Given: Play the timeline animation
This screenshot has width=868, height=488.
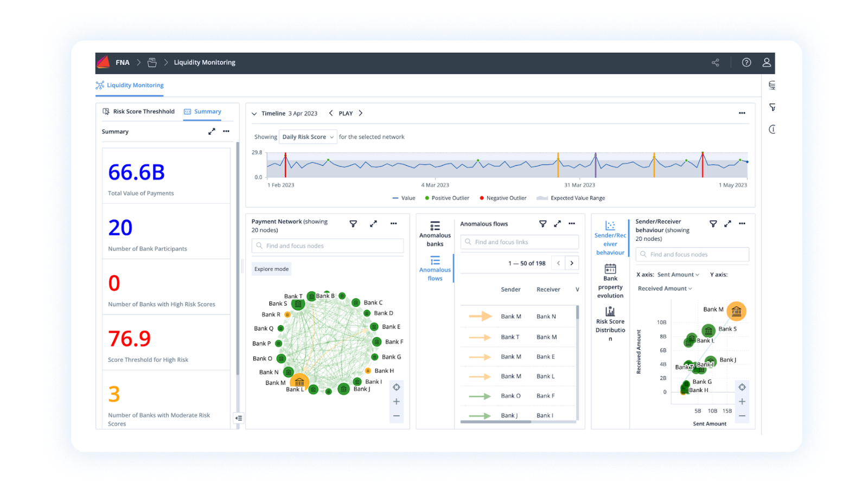Looking at the screenshot, I should pos(346,113).
